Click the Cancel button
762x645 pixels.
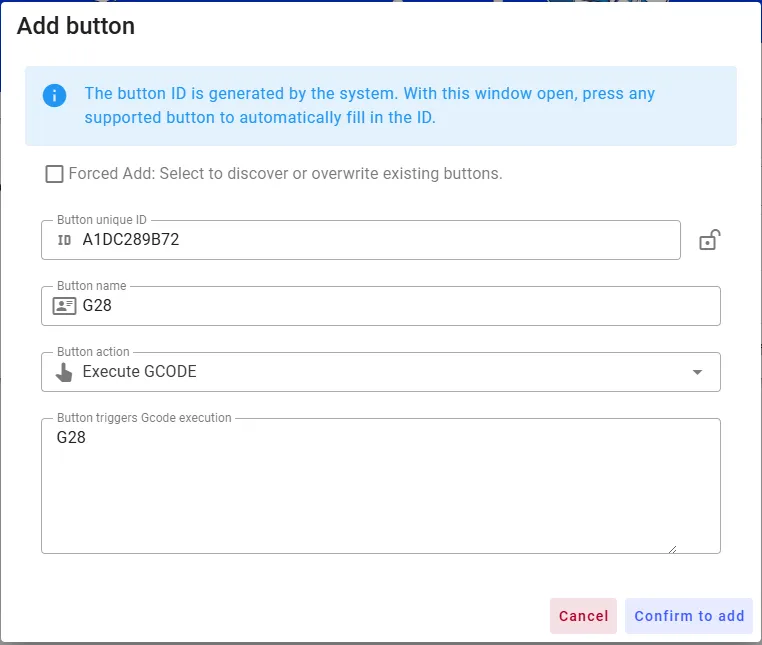tap(583, 616)
